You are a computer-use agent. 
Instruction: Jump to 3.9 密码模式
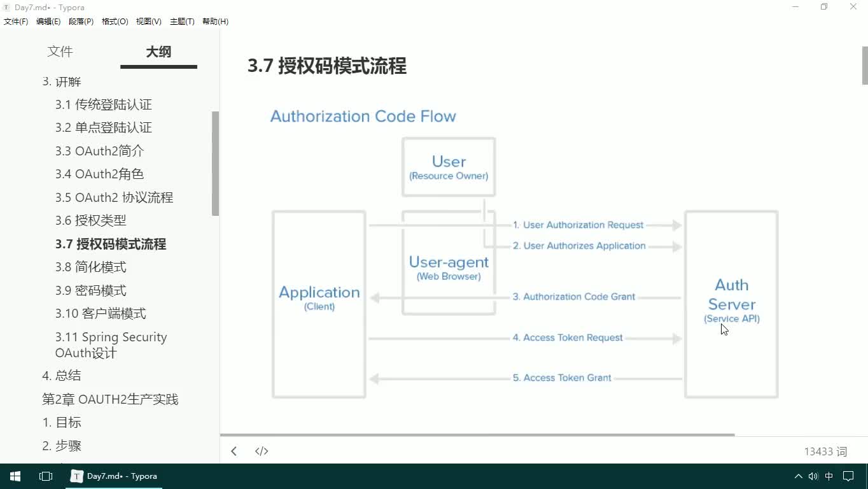pos(90,290)
